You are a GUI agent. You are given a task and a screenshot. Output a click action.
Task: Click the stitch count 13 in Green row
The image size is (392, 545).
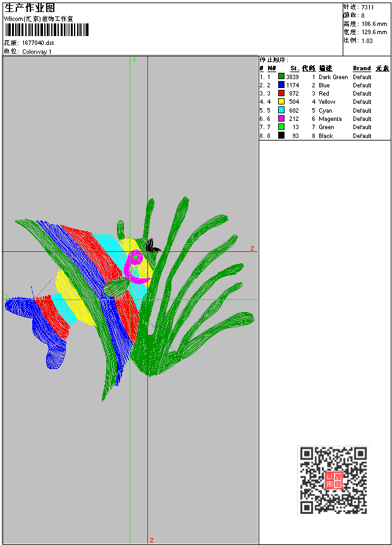(x=295, y=127)
